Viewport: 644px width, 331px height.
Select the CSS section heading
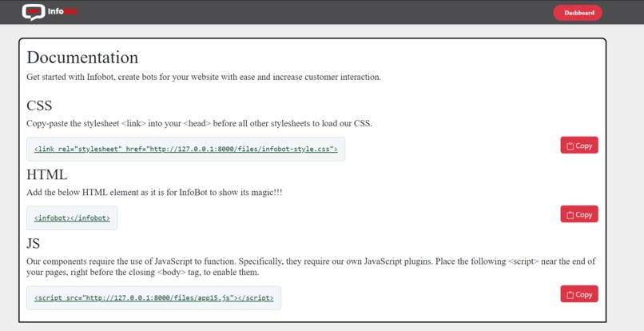coord(39,106)
